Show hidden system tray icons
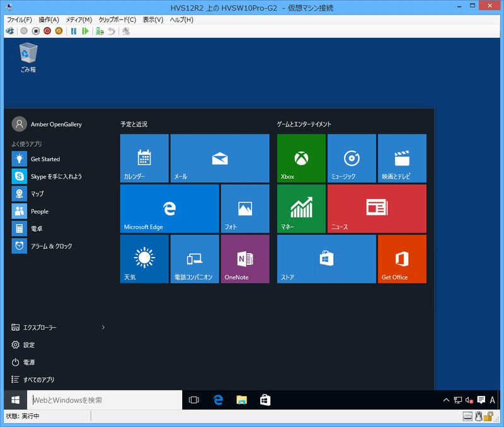 pyautogui.click(x=446, y=400)
